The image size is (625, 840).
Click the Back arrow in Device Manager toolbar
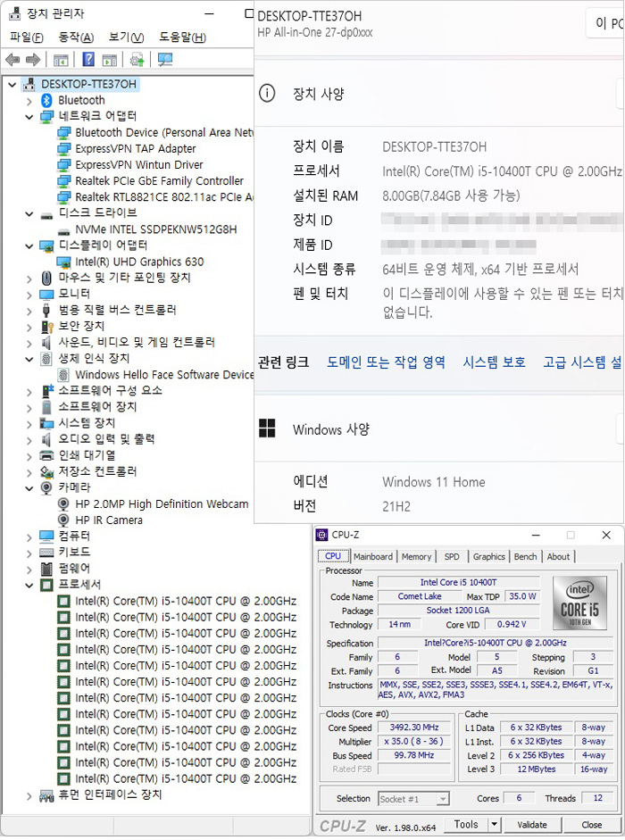pos(12,60)
